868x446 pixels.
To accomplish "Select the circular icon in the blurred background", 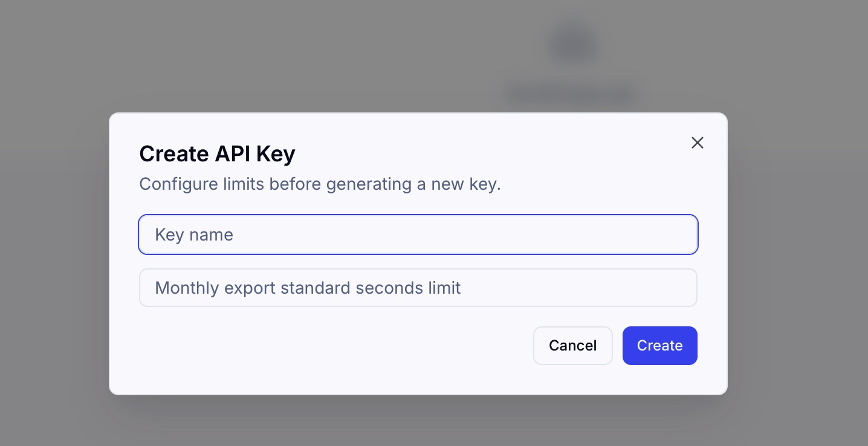I will tap(572, 42).
